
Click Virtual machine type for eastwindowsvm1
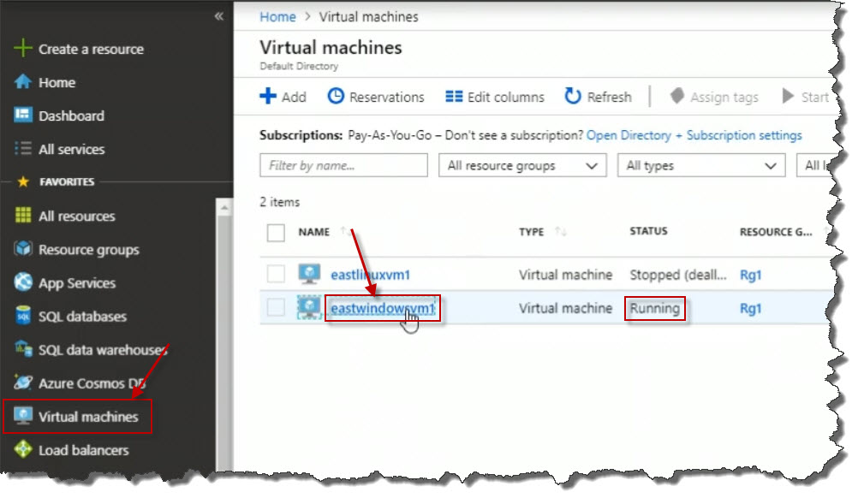[565, 308]
